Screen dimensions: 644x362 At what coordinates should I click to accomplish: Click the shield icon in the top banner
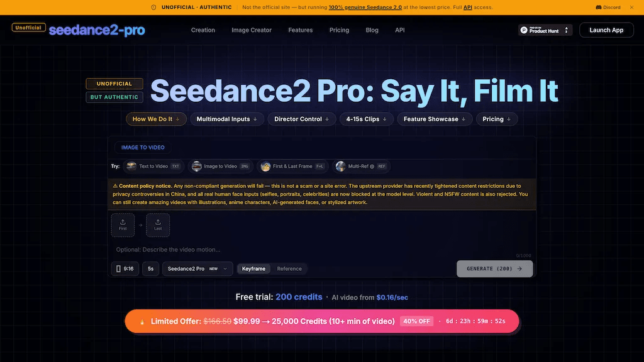153,8
